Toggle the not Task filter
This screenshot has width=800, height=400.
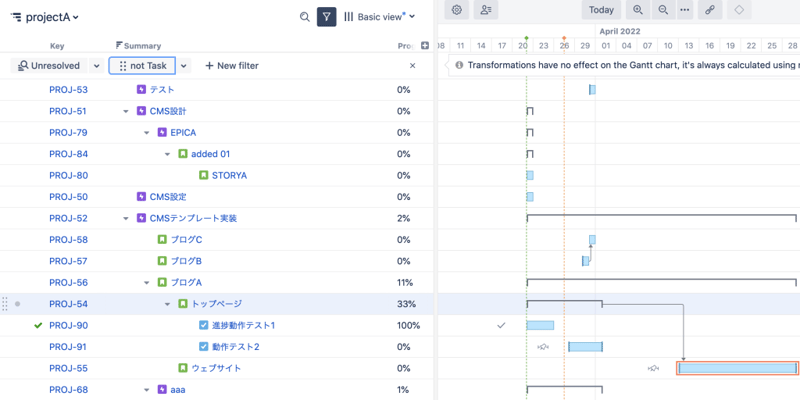point(142,65)
